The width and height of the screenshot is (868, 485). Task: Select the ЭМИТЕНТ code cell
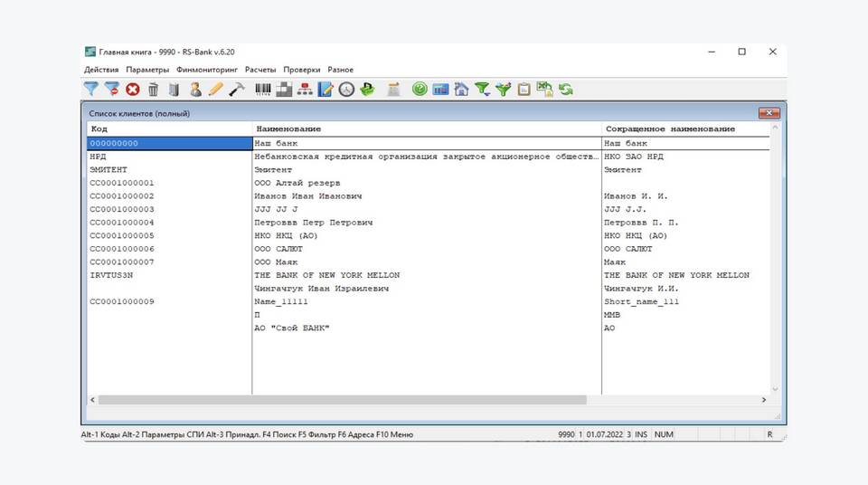[x=169, y=170]
